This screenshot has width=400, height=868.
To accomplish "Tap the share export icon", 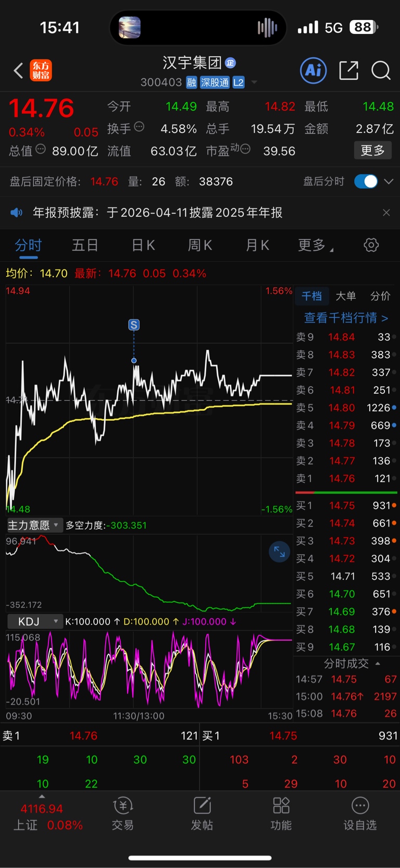I will [x=348, y=70].
